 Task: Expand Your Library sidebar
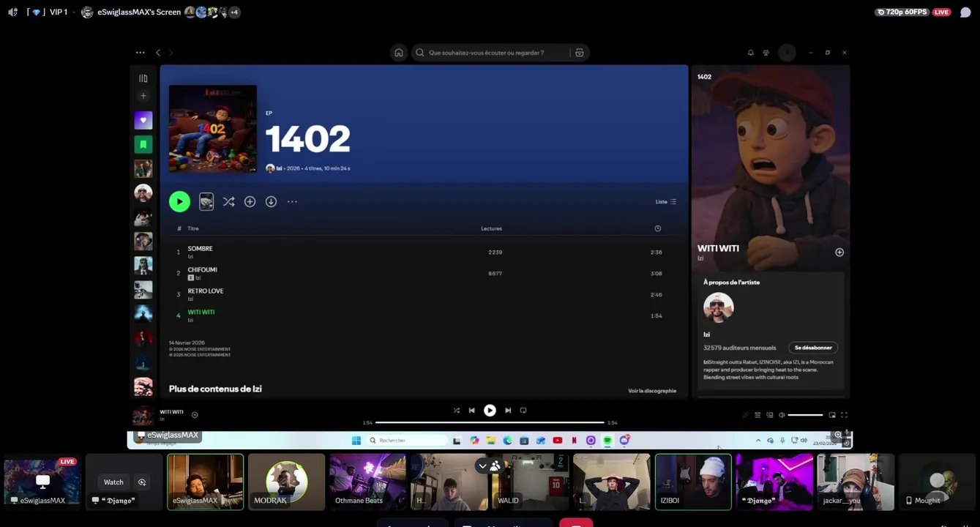coord(143,78)
